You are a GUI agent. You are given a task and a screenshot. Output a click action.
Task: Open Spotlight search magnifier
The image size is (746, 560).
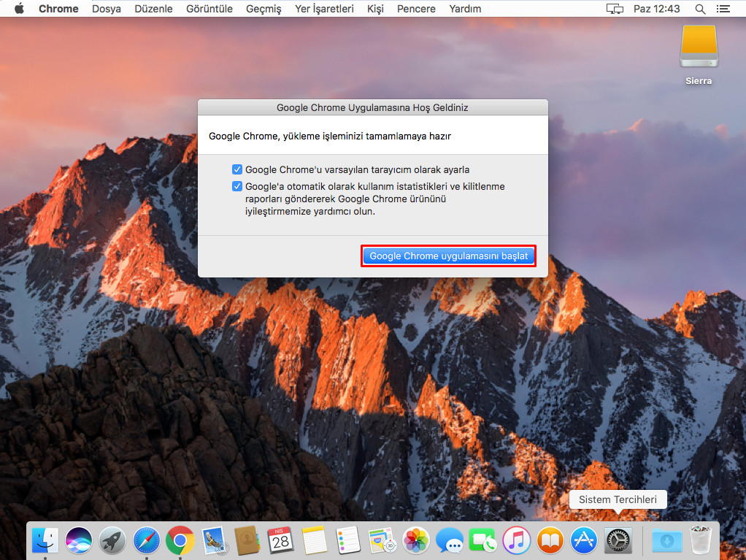tap(700, 9)
